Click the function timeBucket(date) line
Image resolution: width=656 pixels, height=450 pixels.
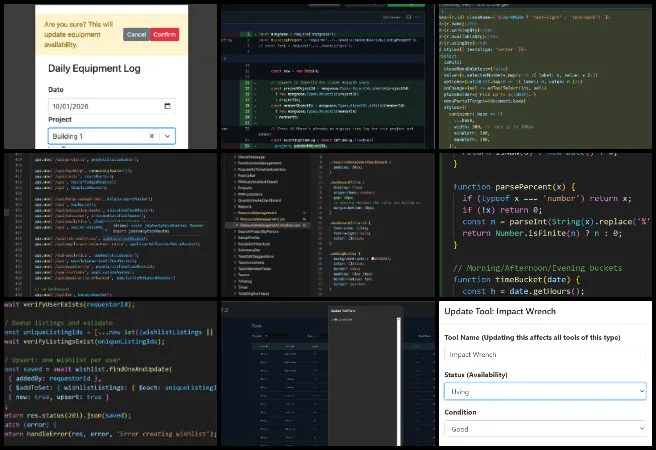(x=517, y=279)
